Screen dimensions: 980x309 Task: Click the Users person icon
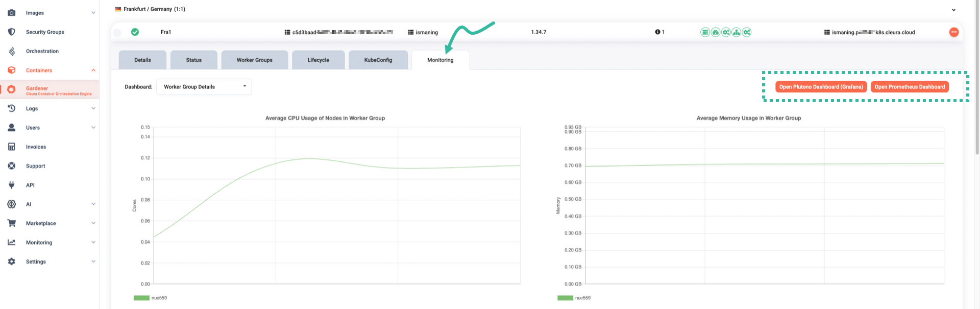tap(11, 128)
